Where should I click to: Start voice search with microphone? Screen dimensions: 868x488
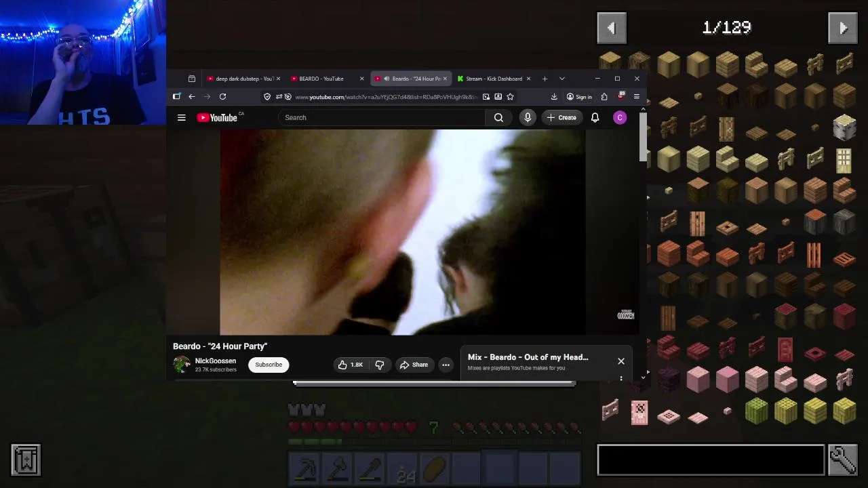pyautogui.click(x=528, y=118)
